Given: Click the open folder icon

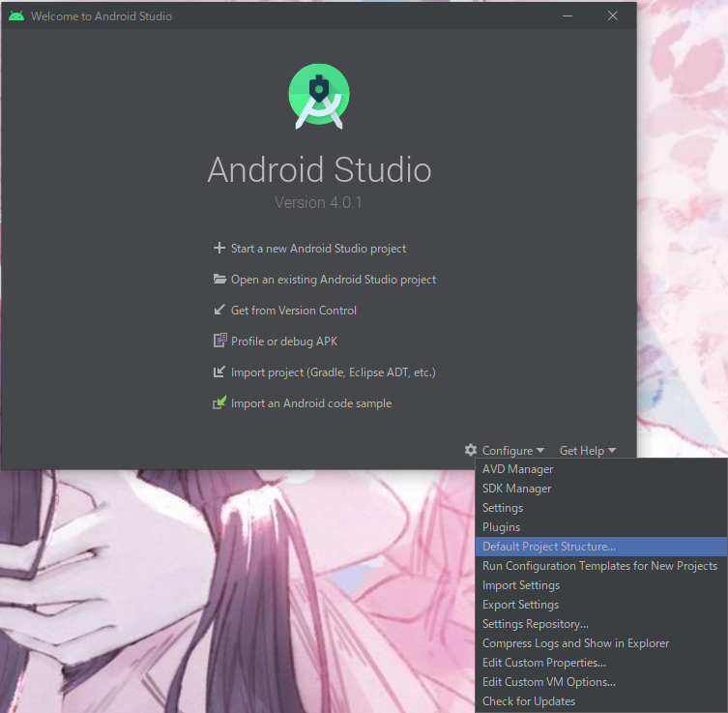Looking at the screenshot, I should click(x=219, y=279).
